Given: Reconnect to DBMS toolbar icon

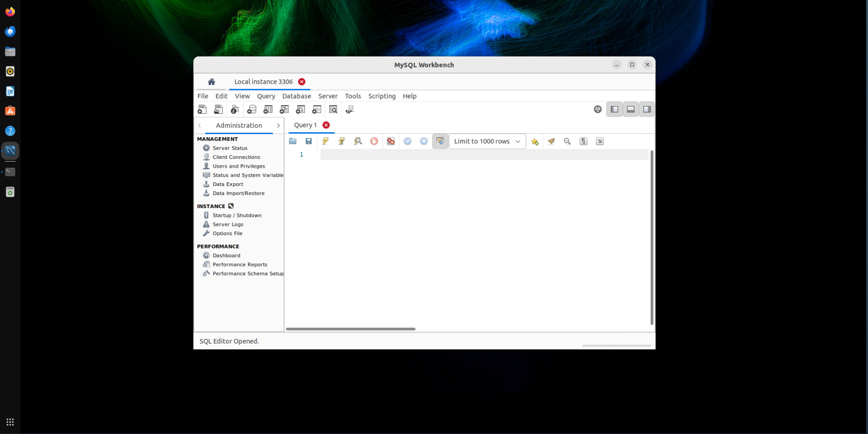Looking at the screenshot, I should click(350, 109).
